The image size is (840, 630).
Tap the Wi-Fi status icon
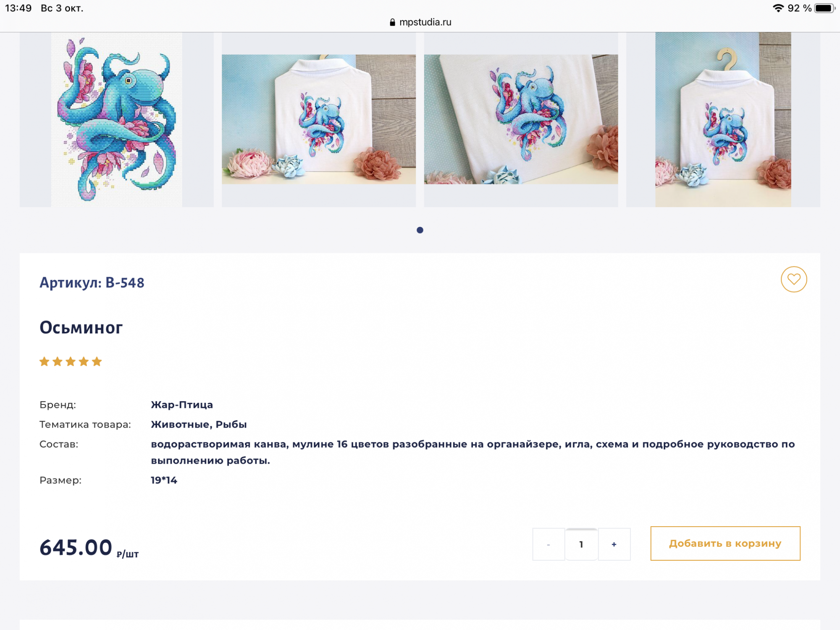pos(778,8)
